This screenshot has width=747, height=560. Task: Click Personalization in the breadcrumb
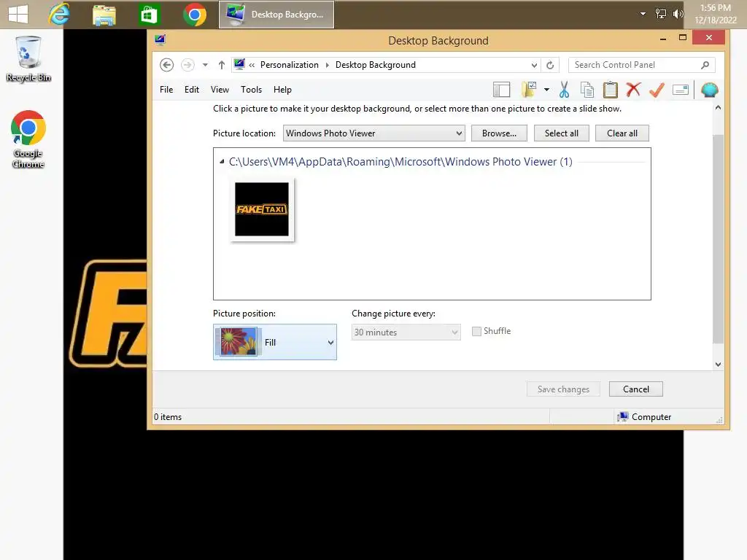click(289, 65)
